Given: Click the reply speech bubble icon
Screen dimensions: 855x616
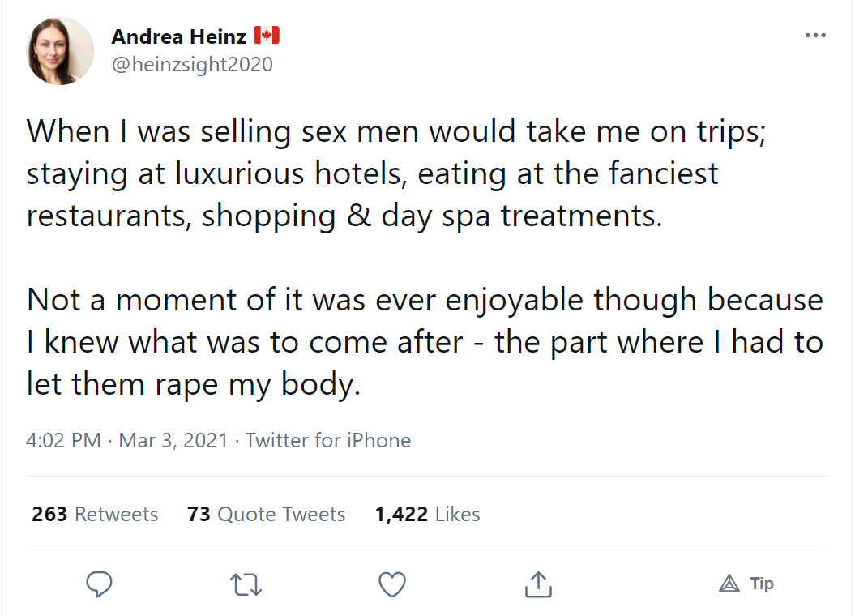Looking at the screenshot, I should (x=99, y=584).
